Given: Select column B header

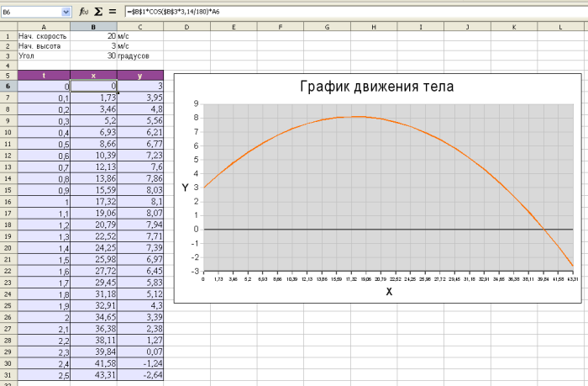Looking at the screenshot, I should point(93,27).
